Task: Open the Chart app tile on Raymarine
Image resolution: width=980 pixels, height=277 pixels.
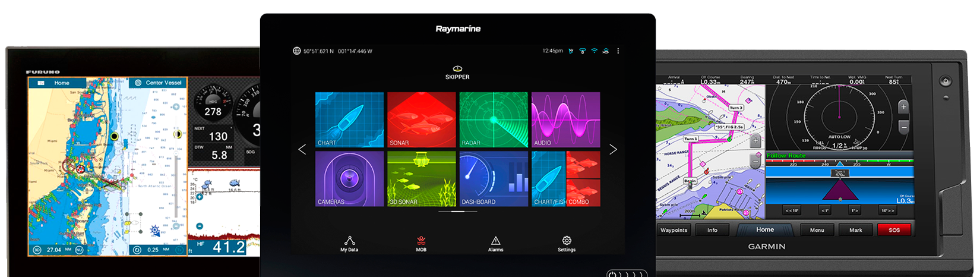Action: pyautogui.click(x=349, y=119)
